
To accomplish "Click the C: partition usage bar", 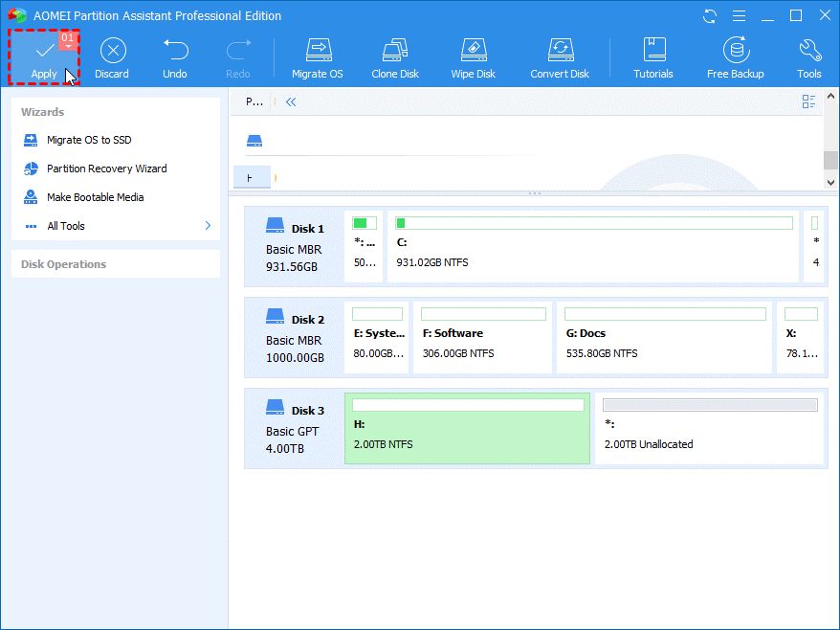I will coord(593,223).
